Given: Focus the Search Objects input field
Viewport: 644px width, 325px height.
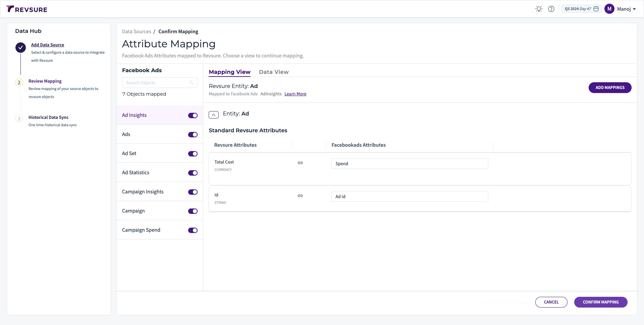Looking at the screenshot, I should pyautogui.click(x=160, y=83).
